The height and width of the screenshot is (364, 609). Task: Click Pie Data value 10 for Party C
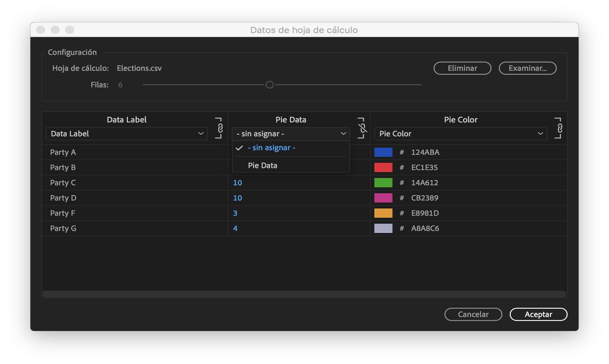[x=237, y=182]
